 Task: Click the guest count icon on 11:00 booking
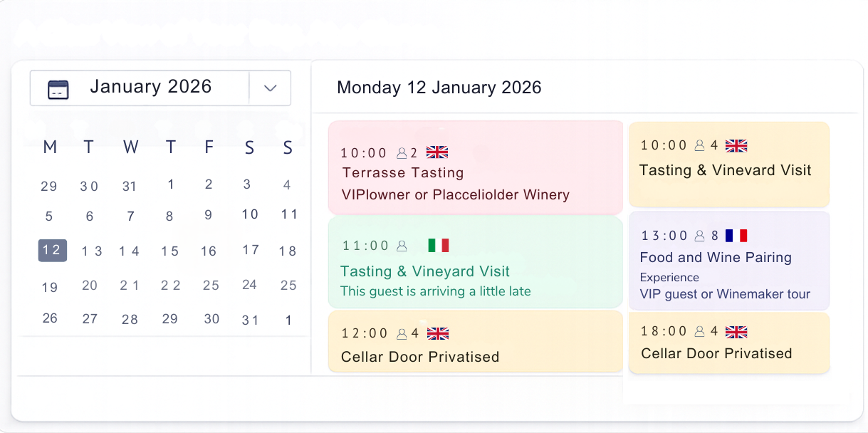tap(402, 246)
